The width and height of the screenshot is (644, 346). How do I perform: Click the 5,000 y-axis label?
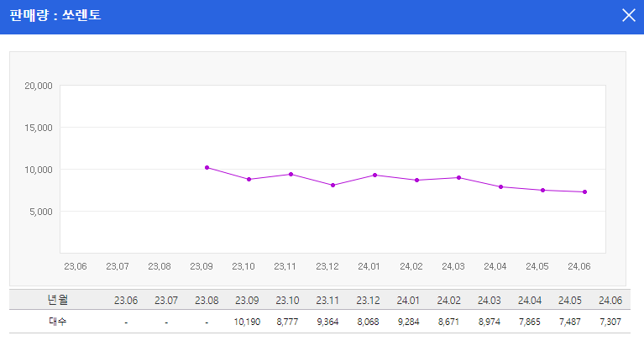(41, 212)
